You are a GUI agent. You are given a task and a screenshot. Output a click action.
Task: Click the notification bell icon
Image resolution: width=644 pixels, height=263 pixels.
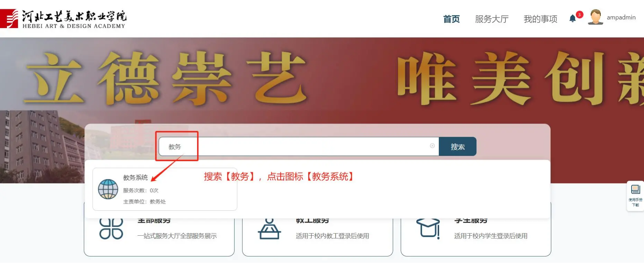point(572,19)
